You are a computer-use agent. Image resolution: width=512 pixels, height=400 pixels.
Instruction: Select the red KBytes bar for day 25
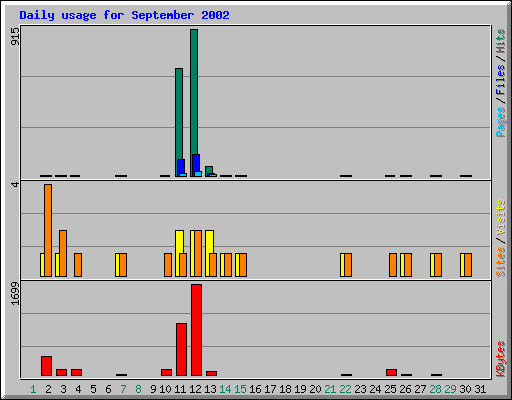tap(391, 372)
